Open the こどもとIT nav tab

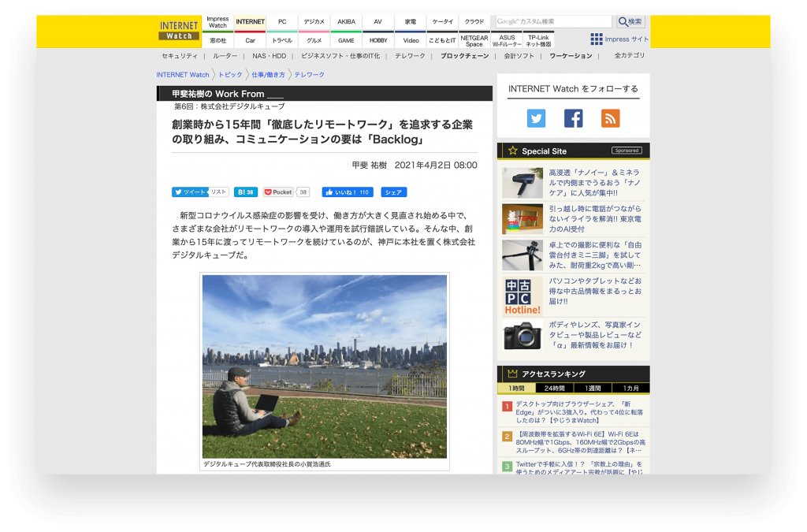tap(442, 40)
